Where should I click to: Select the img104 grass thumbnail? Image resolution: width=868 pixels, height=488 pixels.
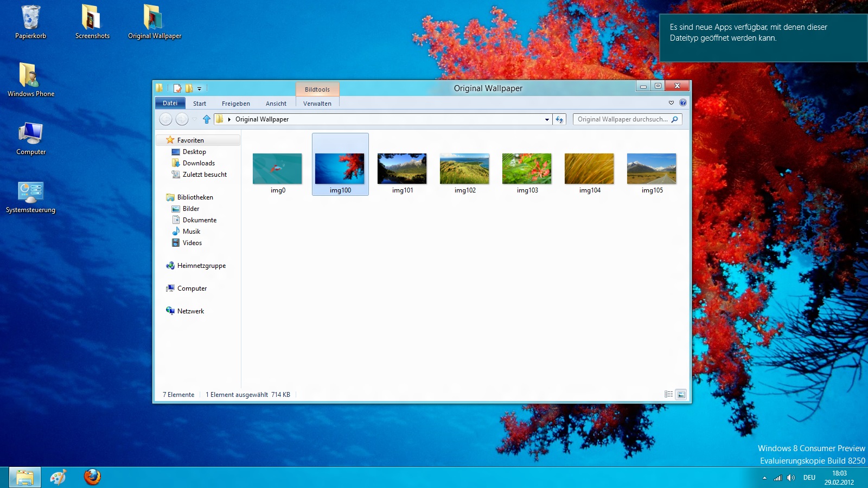pos(590,169)
